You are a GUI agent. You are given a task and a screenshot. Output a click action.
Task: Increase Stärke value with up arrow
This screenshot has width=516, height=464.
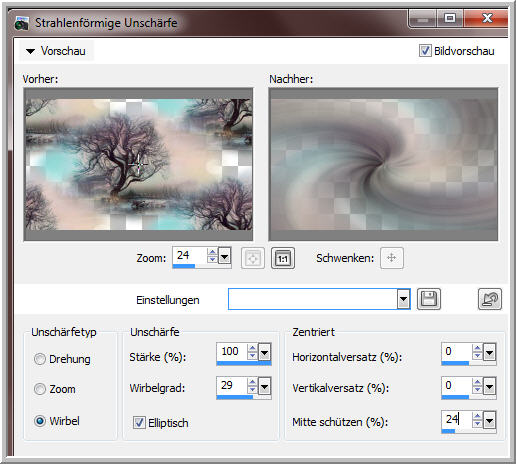(252, 348)
